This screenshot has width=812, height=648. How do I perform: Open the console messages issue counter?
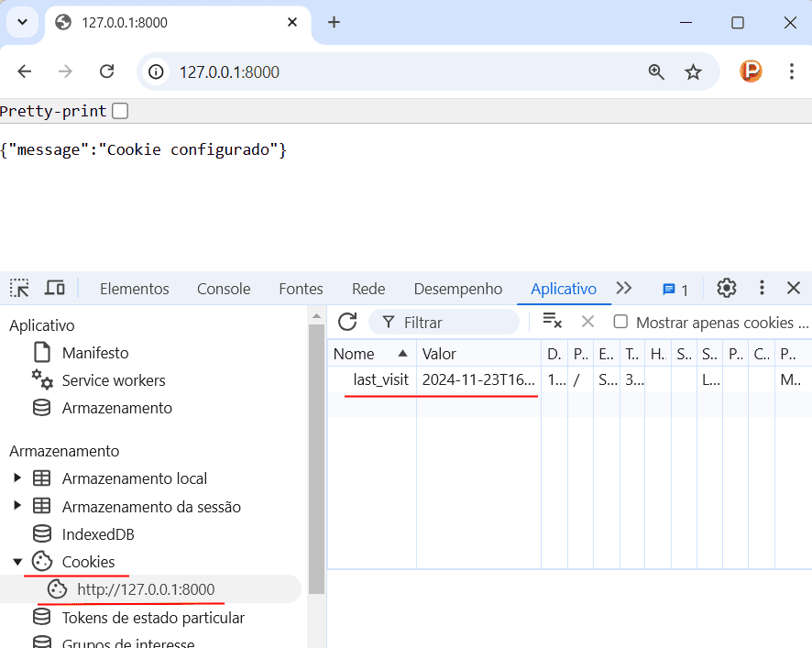(675, 289)
